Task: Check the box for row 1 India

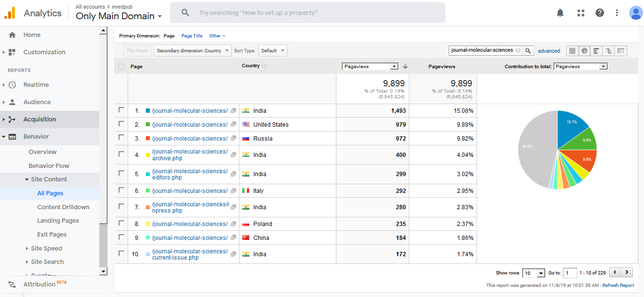Action: point(121,110)
